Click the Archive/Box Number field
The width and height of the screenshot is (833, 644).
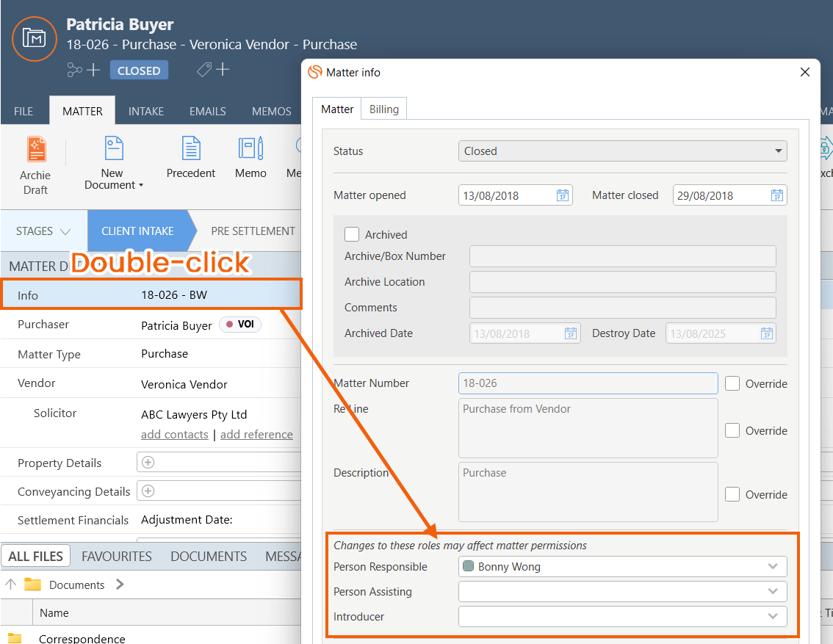[x=623, y=256]
